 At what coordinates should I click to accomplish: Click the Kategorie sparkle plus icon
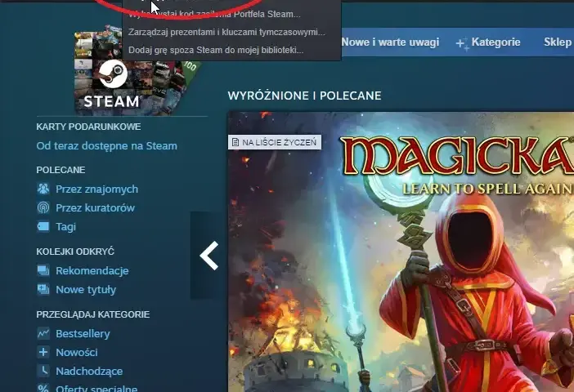(x=462, y=43)
